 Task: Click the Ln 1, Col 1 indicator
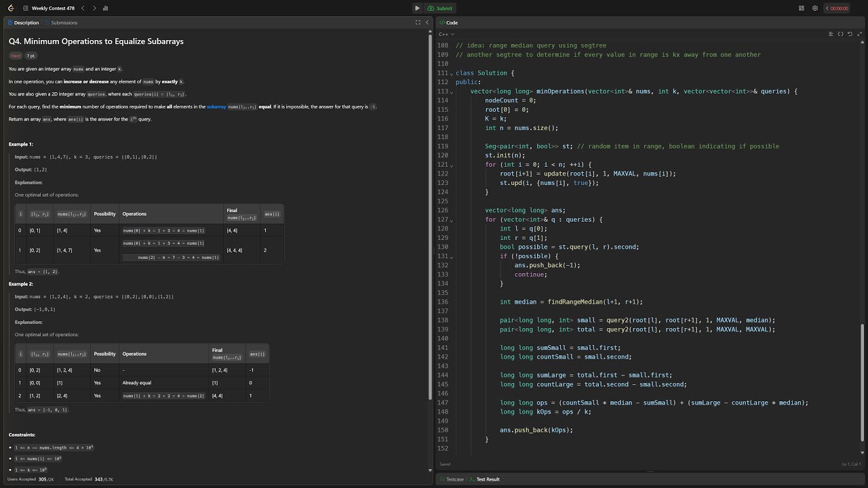coord(852,464)
